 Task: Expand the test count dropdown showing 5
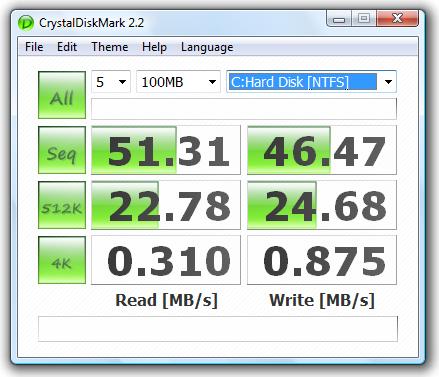[111, 82]
